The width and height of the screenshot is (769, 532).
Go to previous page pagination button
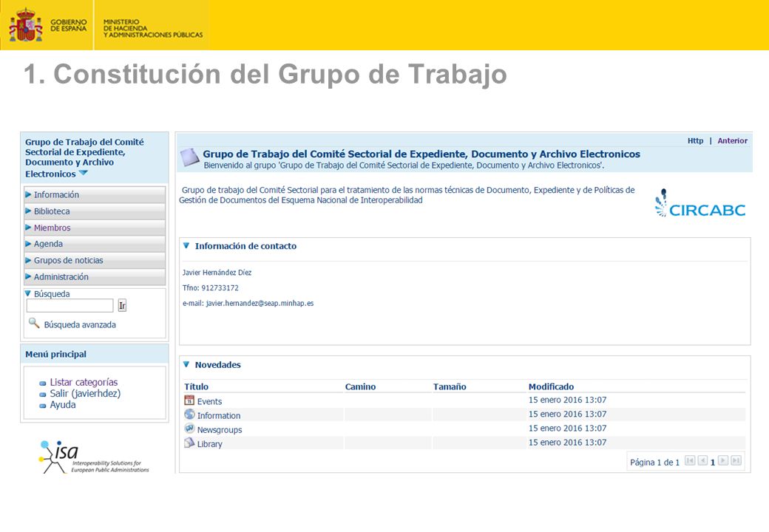click(x=702, y=460)
